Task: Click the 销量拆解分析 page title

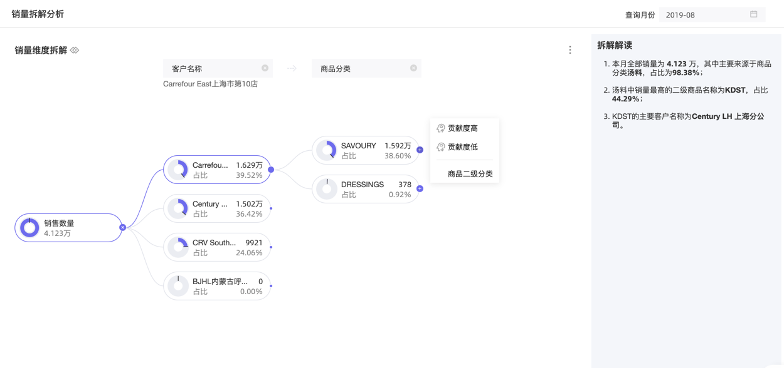Action: pos(38,14)
